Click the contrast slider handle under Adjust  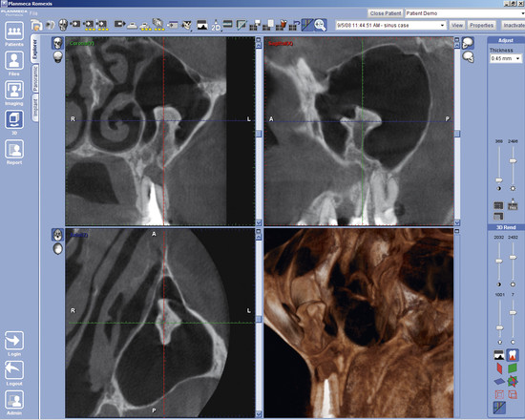[x=499, y=180]
